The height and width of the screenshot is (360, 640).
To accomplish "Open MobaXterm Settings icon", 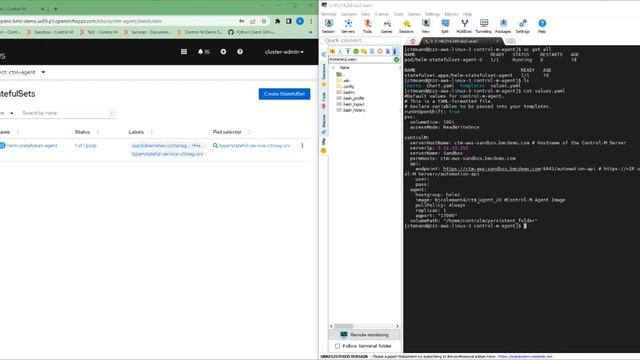I will click(x=522, y=26).
